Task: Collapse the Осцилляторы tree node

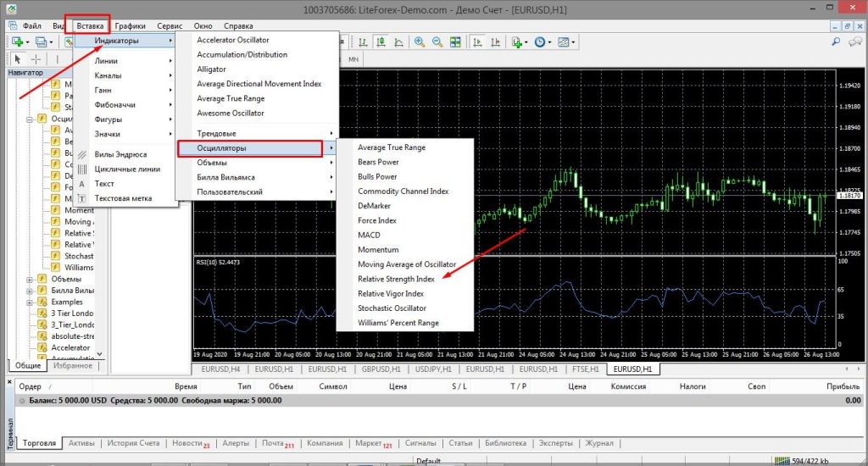Action: pyautogui.click(x=31, y=119)
